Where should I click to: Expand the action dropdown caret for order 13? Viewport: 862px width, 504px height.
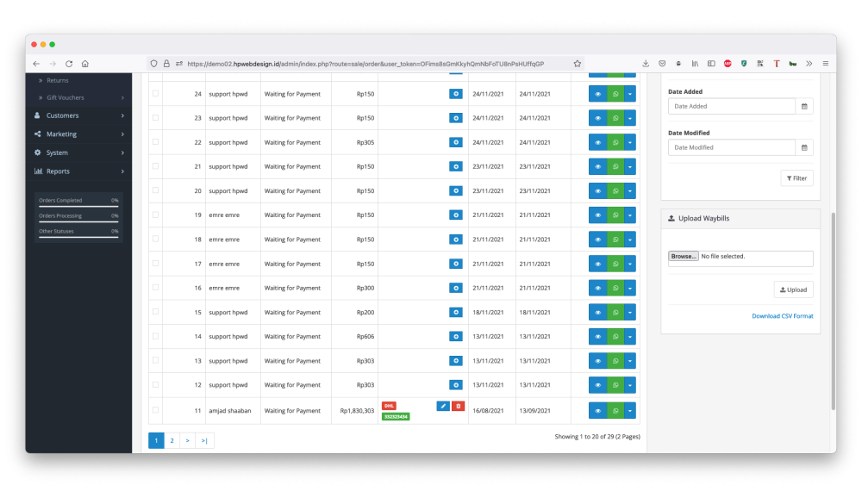pos(630,361)
